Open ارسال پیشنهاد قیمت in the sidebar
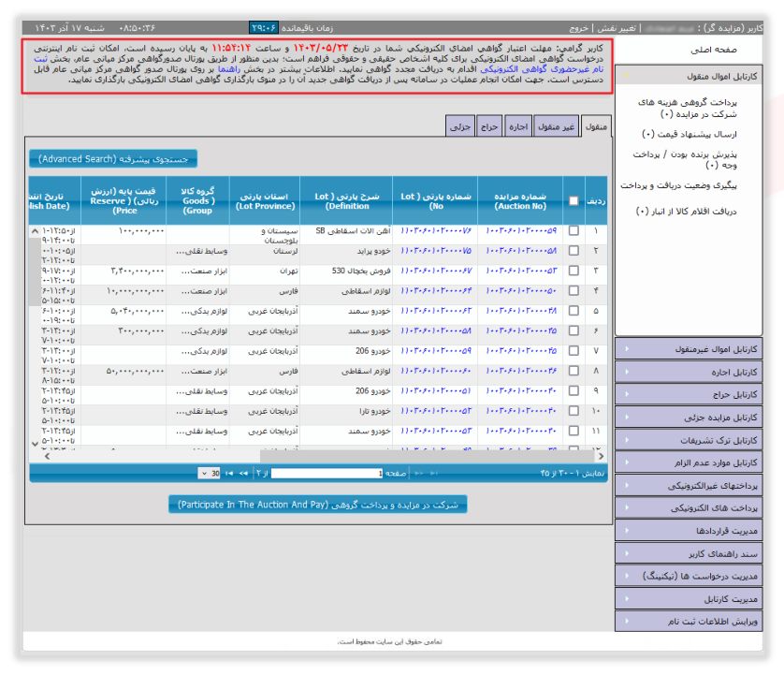Screen dimensions: 784x675 point(690,134)
